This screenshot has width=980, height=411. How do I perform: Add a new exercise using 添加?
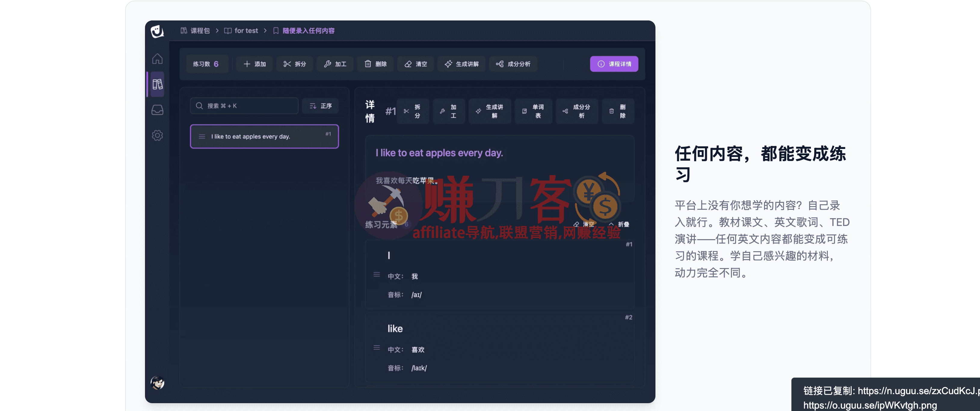pyautogui.click(x=254, y=64)
